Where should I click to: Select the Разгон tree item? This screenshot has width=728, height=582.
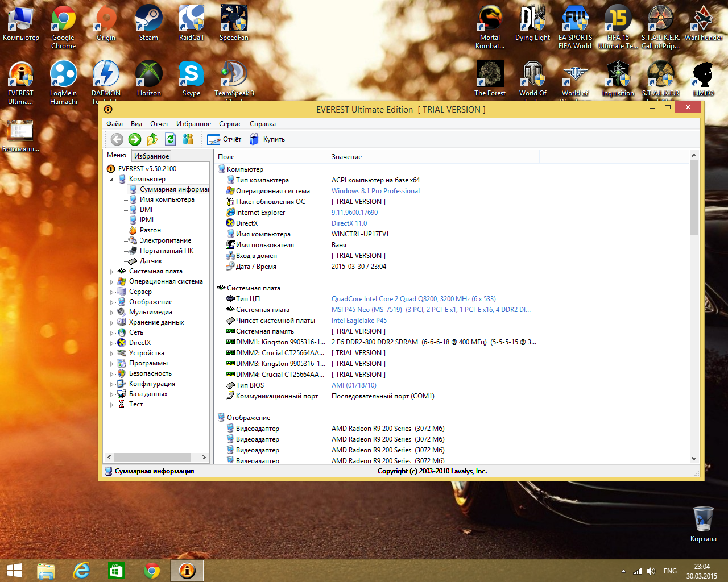coord(145,230)
